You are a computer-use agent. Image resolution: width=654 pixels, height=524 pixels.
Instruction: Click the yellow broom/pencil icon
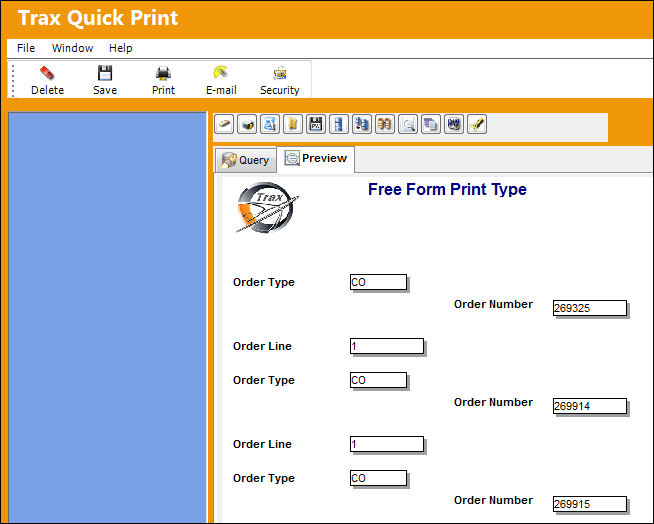pyautogui.click(x=477, y=124)
